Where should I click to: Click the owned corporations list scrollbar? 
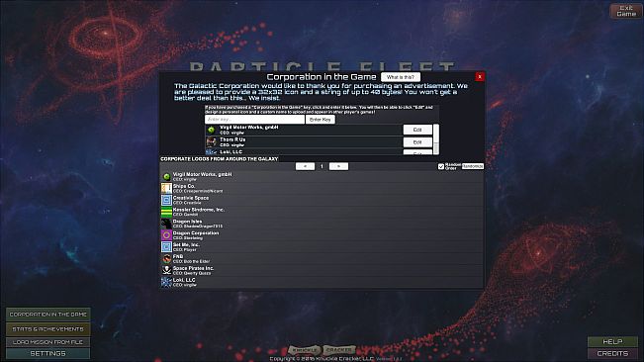[436, 139]
